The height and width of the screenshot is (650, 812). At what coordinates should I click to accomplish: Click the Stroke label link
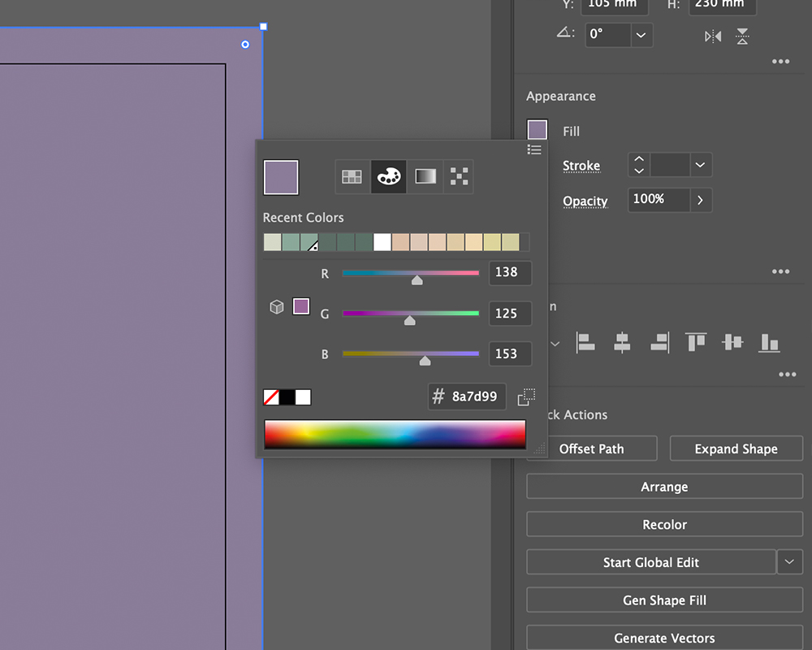coord(581,166)
